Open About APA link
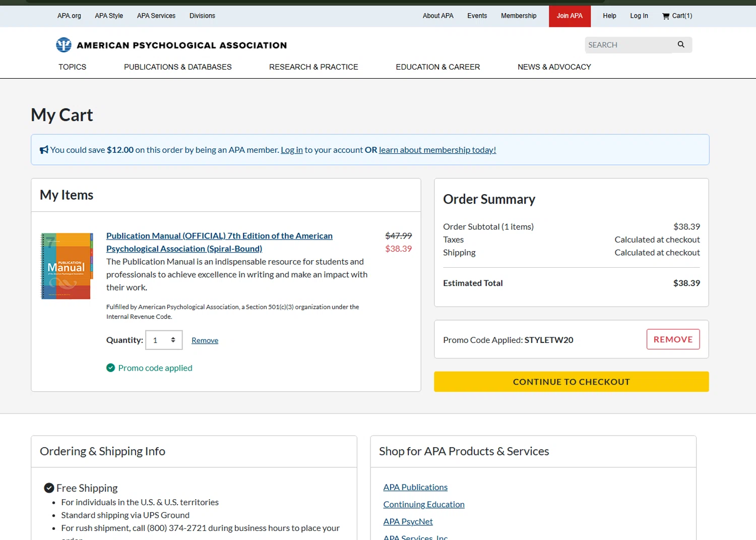Screen dimensions: 756x540 coord(438,16)
